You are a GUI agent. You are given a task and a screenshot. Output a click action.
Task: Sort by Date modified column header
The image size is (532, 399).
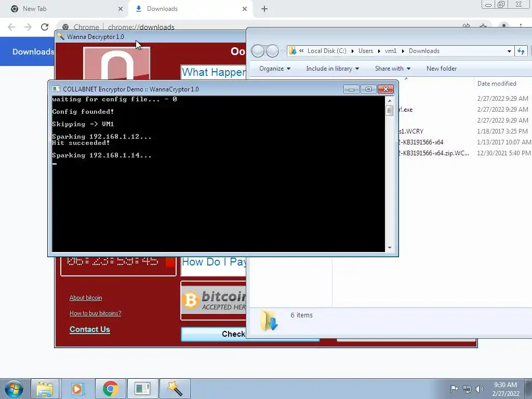pos(497,84)
